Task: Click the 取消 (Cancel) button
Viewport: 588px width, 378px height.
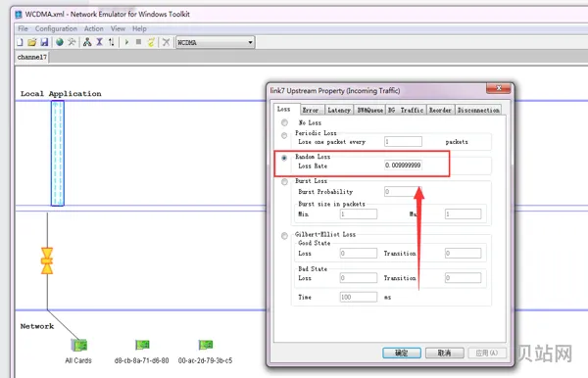Action: [x=445, y=353]
